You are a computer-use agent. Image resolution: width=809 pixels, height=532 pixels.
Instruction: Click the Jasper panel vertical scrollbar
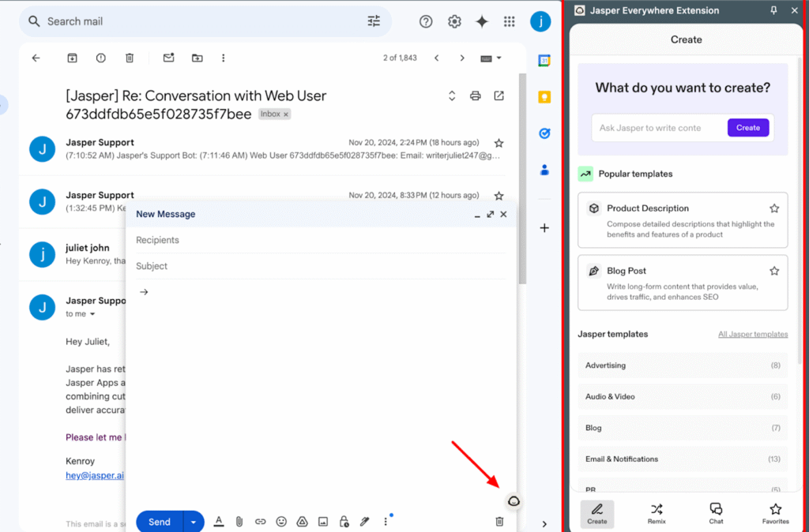coord(800,206)
